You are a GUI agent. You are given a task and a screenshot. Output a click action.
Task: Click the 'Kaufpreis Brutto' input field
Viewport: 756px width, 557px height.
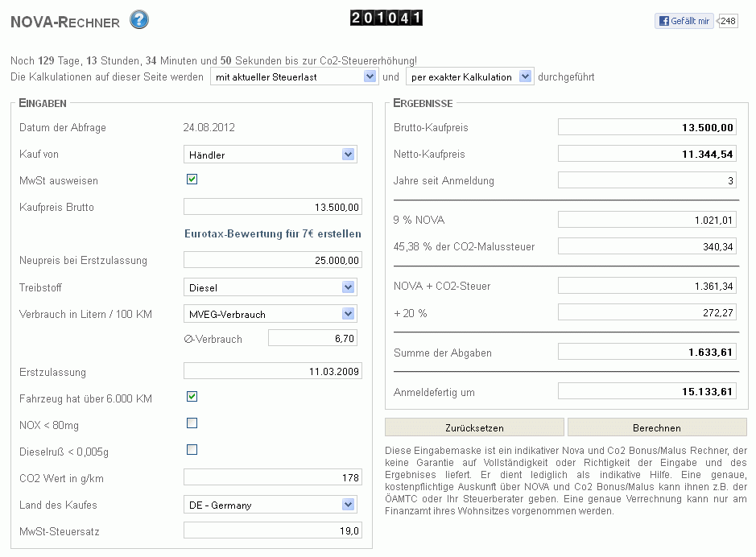pyautogui.click(x=272, y=207)
